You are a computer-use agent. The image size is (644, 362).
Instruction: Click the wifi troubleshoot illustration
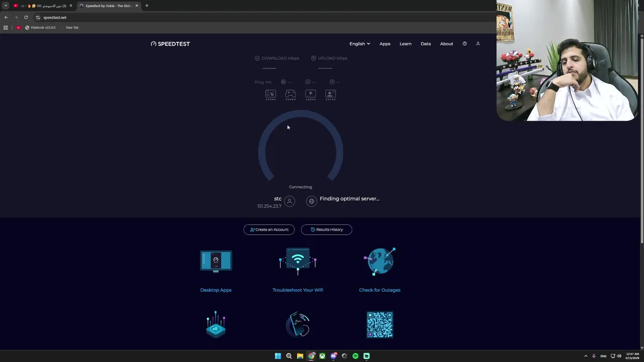click(298, 261)
